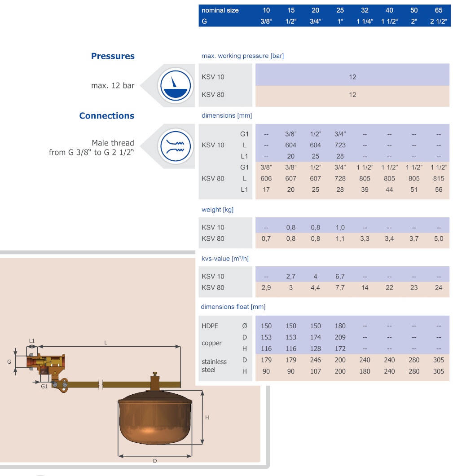Select the Pressures heading
This screenshot has width=466, height=476.
coord(113,56)
